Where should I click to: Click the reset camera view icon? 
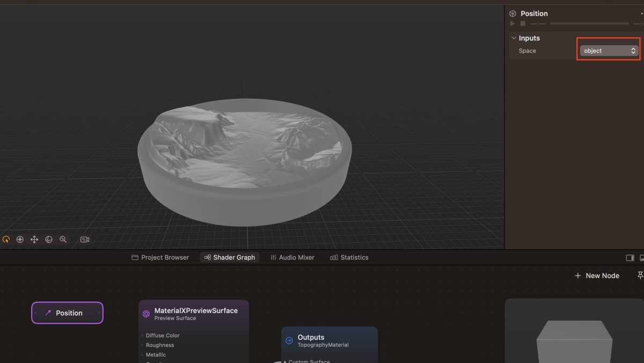(x=85, y=239)
